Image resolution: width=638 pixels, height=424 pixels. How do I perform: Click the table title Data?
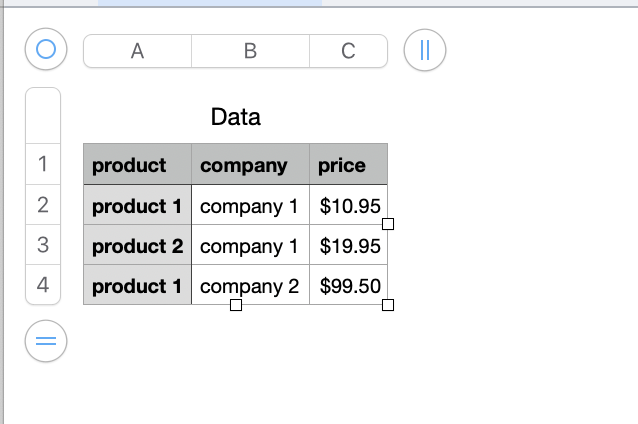[236, 117]
